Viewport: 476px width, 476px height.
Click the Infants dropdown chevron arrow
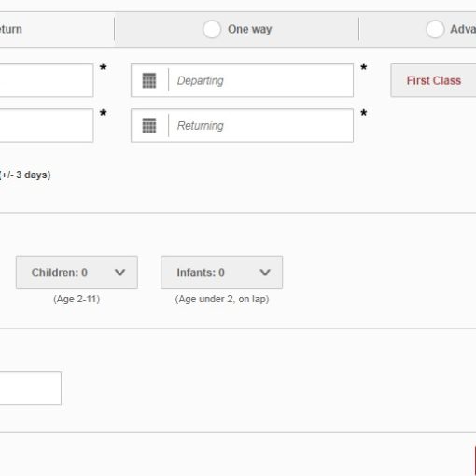[x=265, y=273]
